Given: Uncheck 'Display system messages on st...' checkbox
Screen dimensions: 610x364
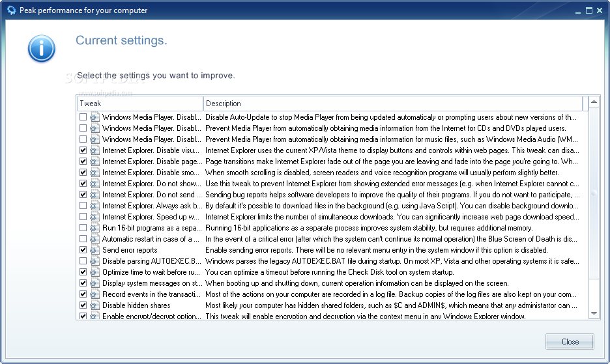Looking at the screenshot, I should 83,283.
